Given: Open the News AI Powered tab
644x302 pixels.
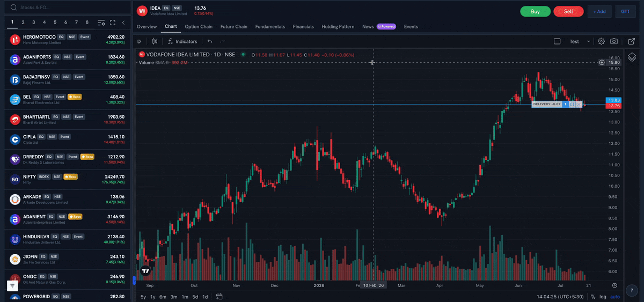Looking at the screenshot, I should point(379,26).
